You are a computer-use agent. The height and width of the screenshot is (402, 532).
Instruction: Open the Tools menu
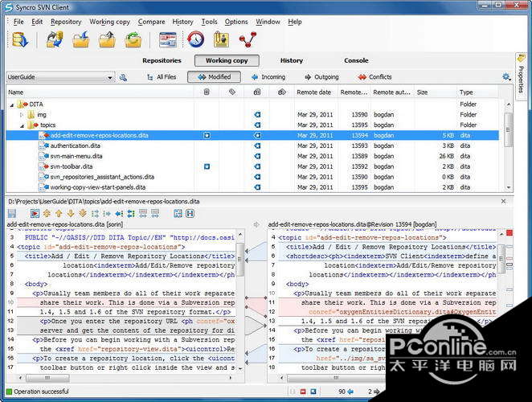(209, 22)
